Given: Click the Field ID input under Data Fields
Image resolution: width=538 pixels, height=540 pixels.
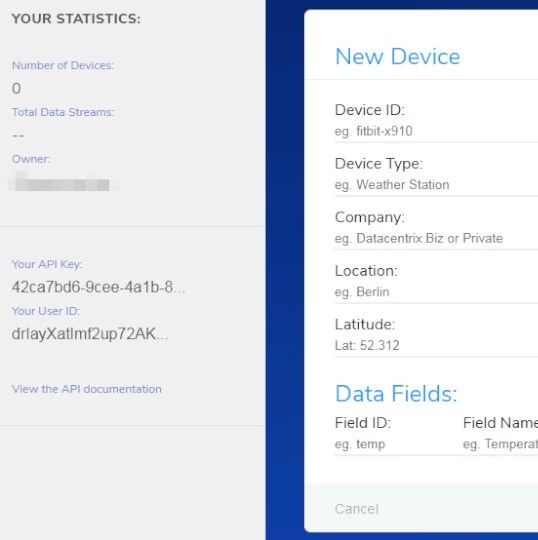Looking at the screenshot, I should [x=393, y=444].
